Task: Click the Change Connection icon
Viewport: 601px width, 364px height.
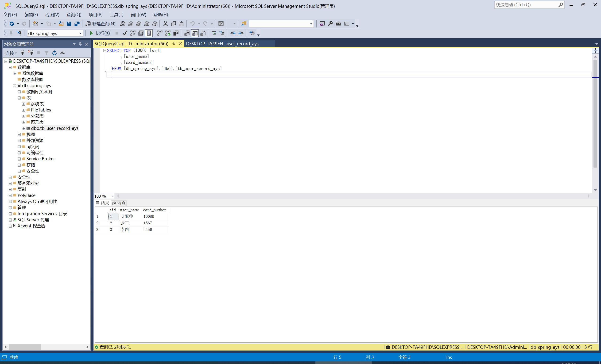Action: [19, 33]
